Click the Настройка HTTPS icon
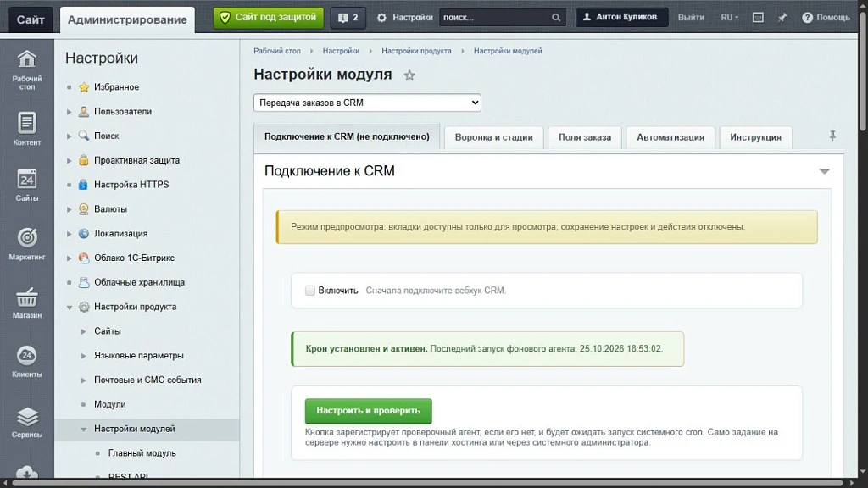Screen dimensions: 868x488 point(84,184)
